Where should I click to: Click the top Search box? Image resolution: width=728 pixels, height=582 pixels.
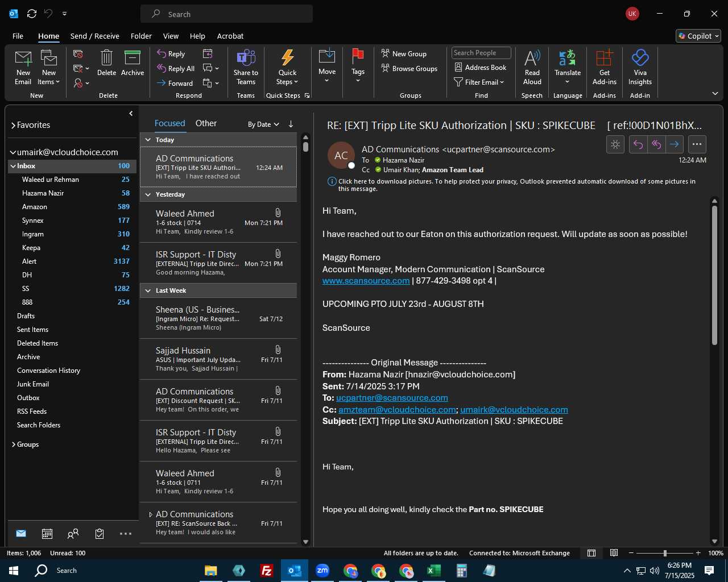(226, 14)
